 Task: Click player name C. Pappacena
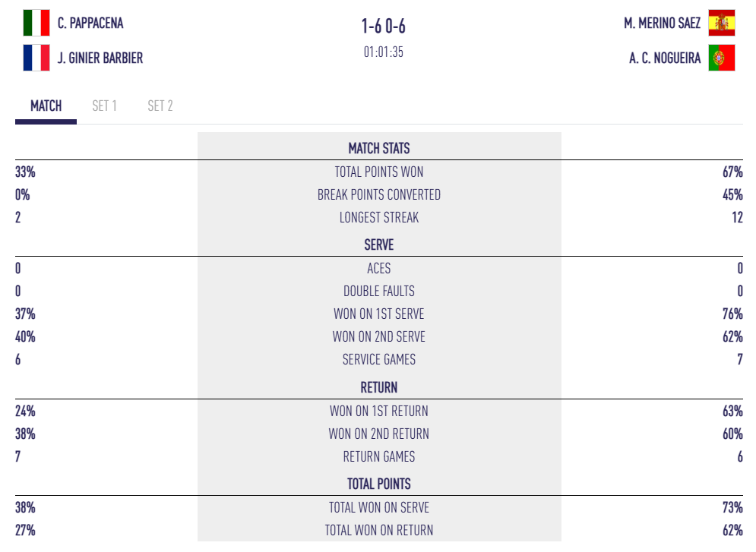[90, 24]
